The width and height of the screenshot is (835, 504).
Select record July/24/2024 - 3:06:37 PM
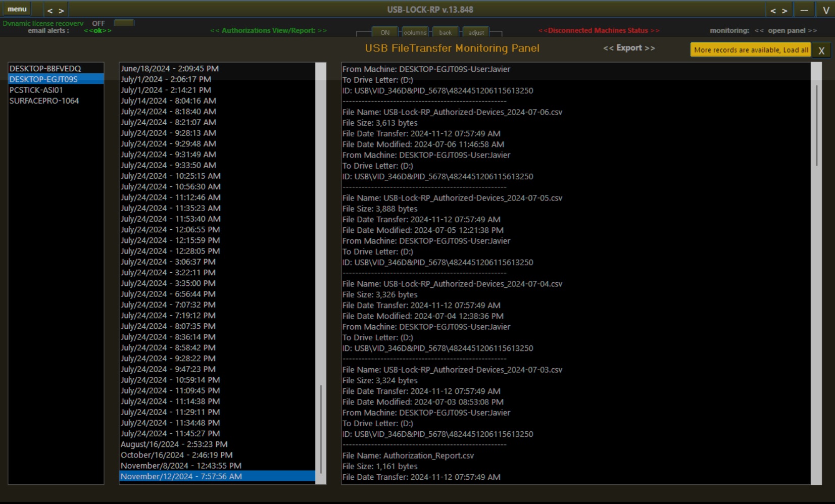pos(217,262)
